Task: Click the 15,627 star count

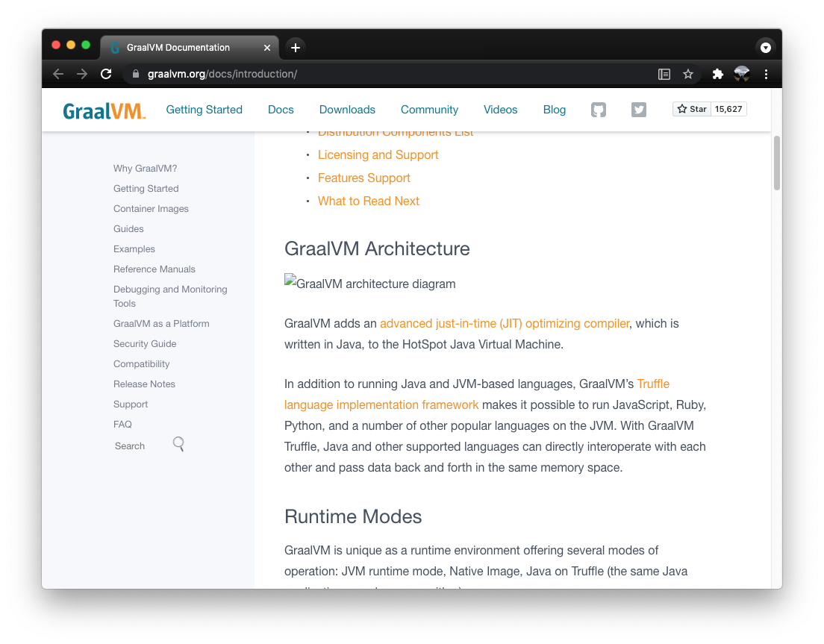Action: [x=728, y=109]
